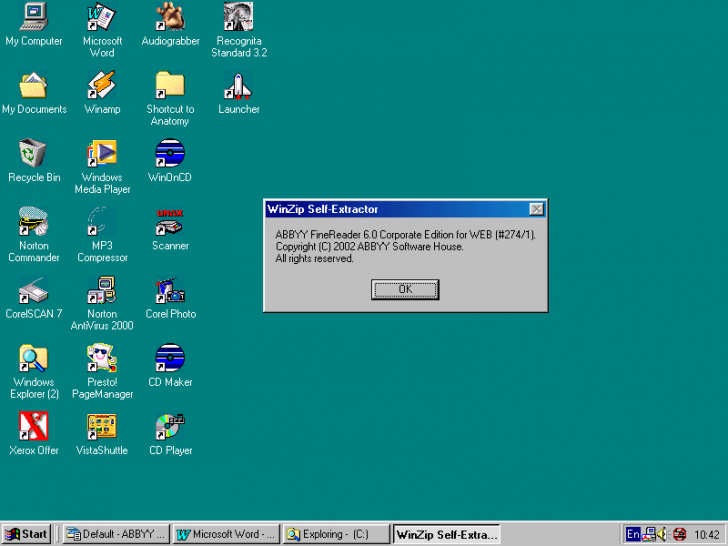This screenshot has height=546, width=728.
Task: Click OK in the WinZip Self-Extractor dialog
Action: point(405,289)
